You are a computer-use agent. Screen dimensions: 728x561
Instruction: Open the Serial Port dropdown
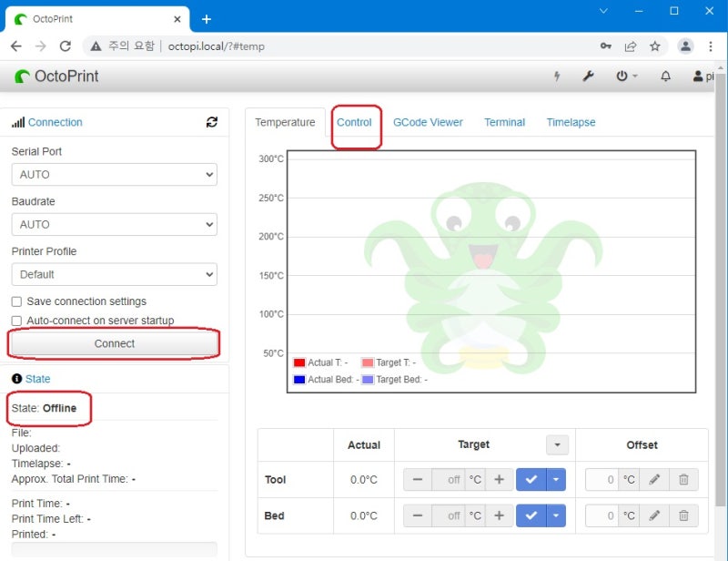pos(114,174)
